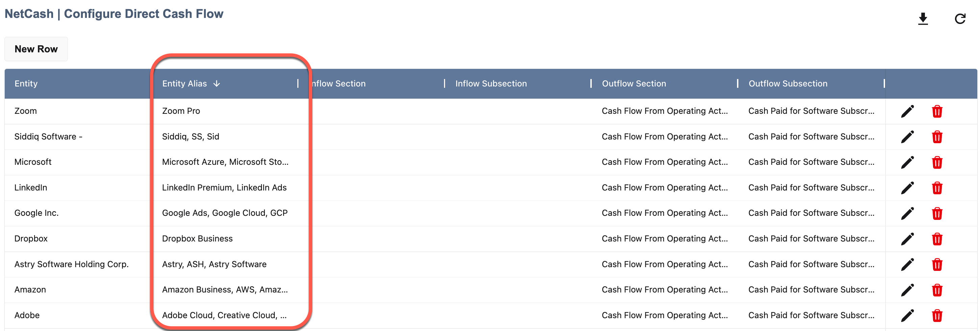980x331 pixels.
Task: Click Outflow Section cell in the Google Inc. row
Action: click(x=665, y=213)
